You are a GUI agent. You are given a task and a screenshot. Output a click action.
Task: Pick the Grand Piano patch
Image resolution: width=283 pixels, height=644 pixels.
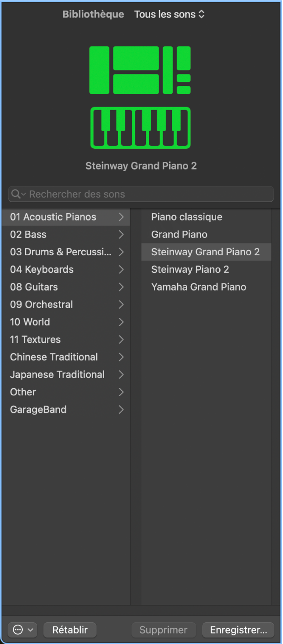[x=179, y=235]
